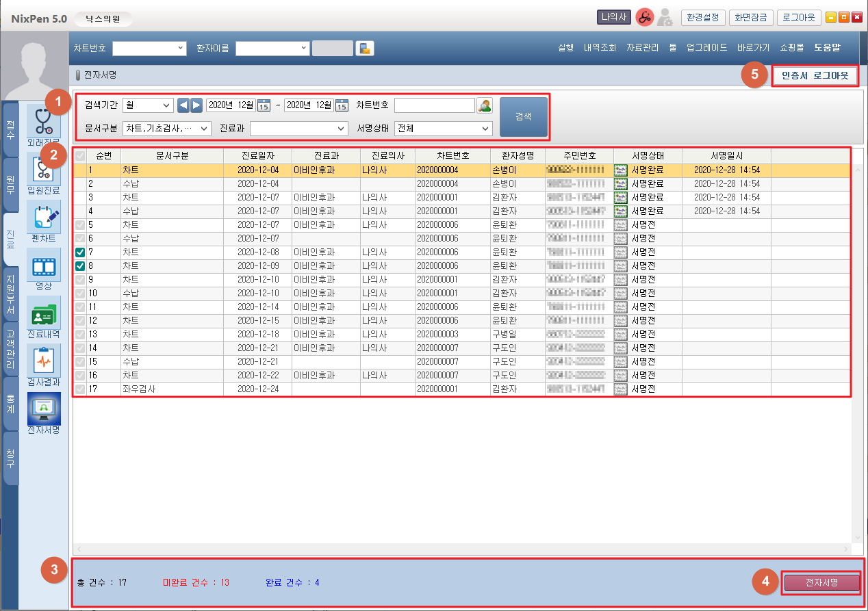Click the patient search icon beside 차트번호 field
The width and height of the screenshot is (868, 611).
(x=485, y=105)
